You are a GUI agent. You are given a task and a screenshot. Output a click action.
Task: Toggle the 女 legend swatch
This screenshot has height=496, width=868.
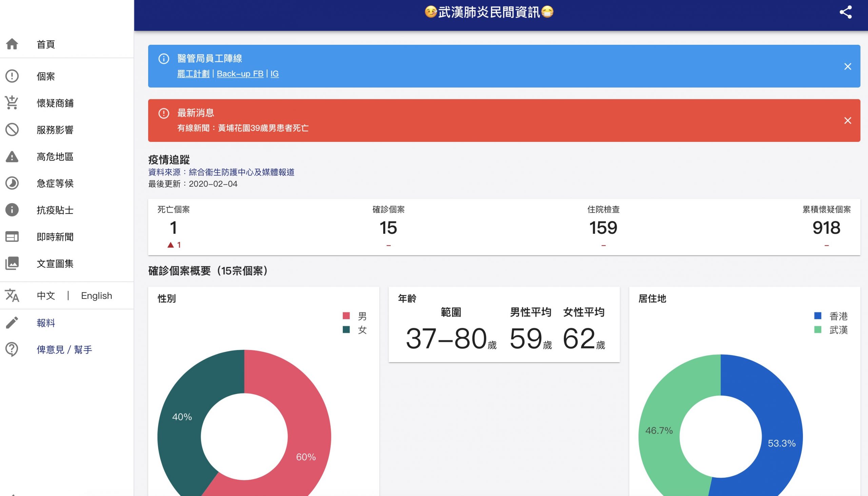[346, 329]
